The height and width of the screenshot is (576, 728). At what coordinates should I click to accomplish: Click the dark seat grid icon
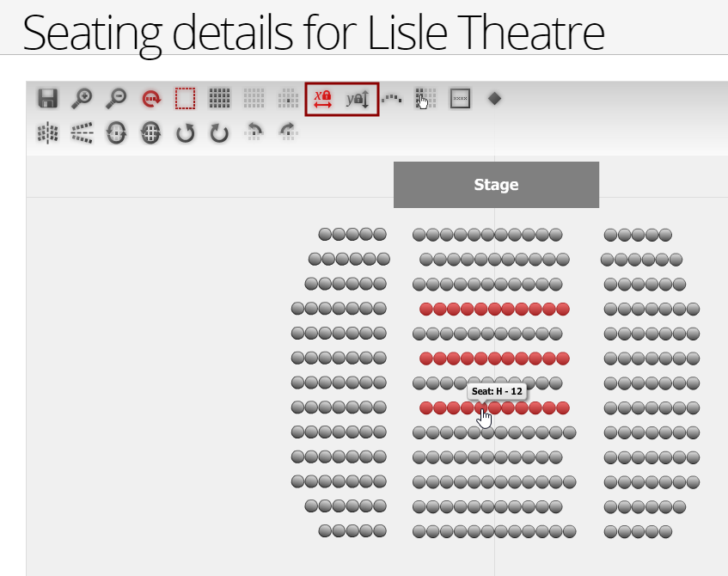(220, 99)
